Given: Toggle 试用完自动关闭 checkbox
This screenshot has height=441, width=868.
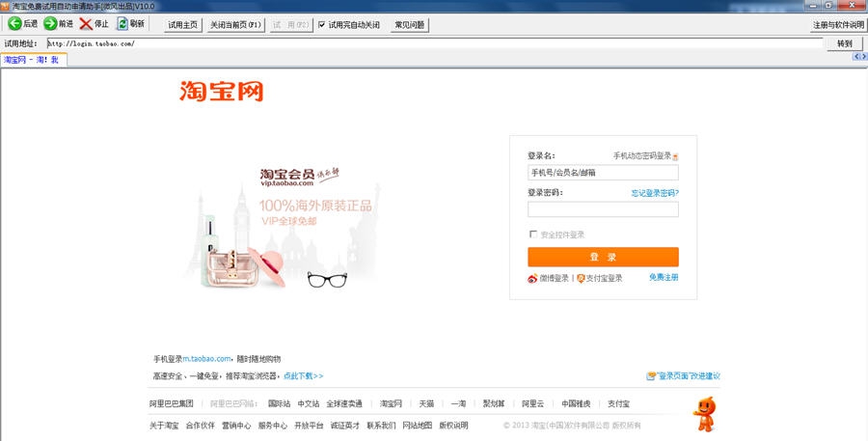Looking at the screenshot, I should [x=321, y=25].
